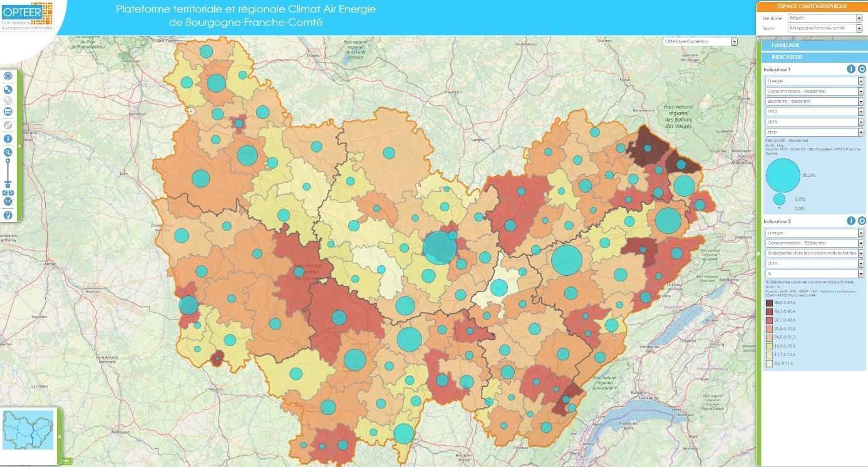Collapse the right panel green arrow

pos(758,253)
